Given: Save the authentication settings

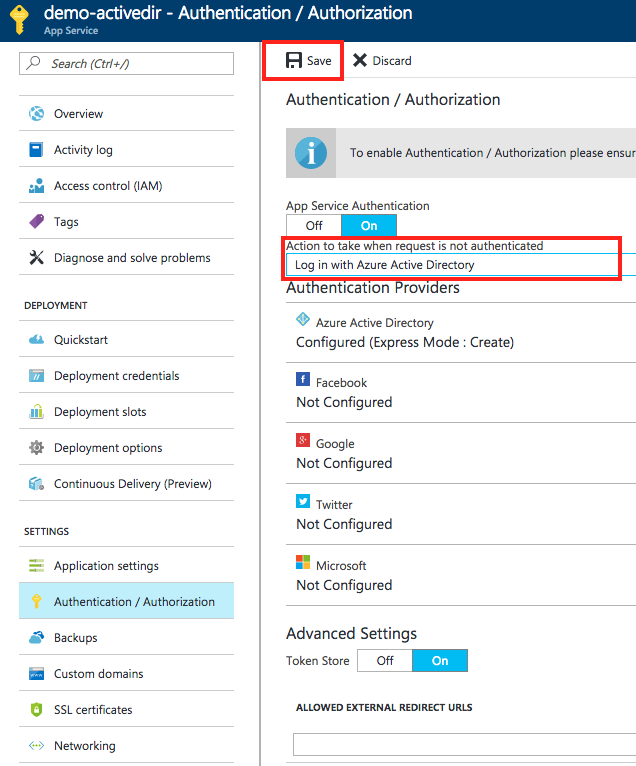Looking at the screenshot, I should pos(308,61).
